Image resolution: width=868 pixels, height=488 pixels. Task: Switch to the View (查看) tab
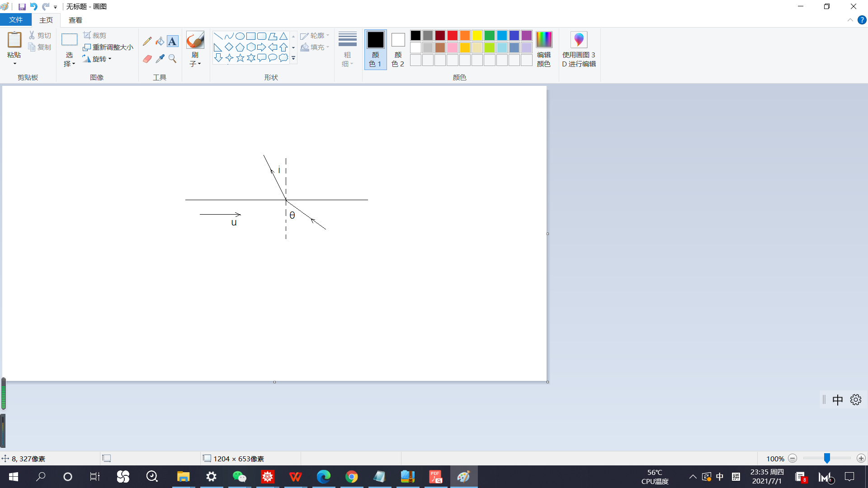(75, 20)
